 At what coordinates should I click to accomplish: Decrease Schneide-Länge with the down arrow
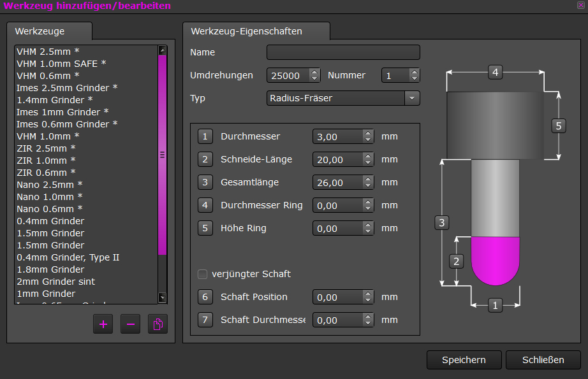tap(368, 163)
